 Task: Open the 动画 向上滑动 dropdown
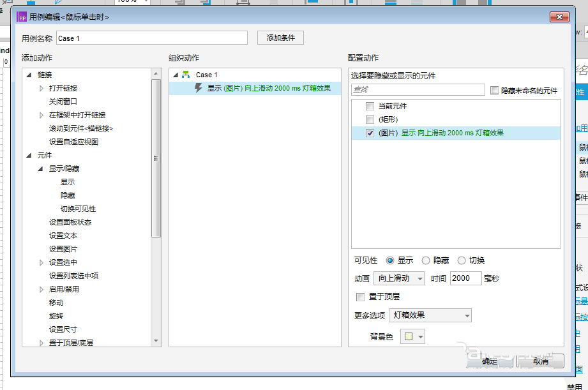click(x=399, y=278)
